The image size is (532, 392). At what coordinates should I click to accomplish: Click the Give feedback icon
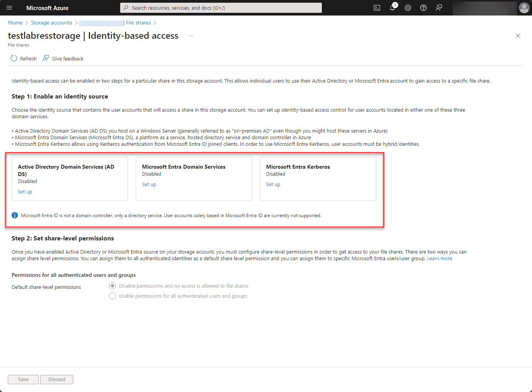click(46, 58)
